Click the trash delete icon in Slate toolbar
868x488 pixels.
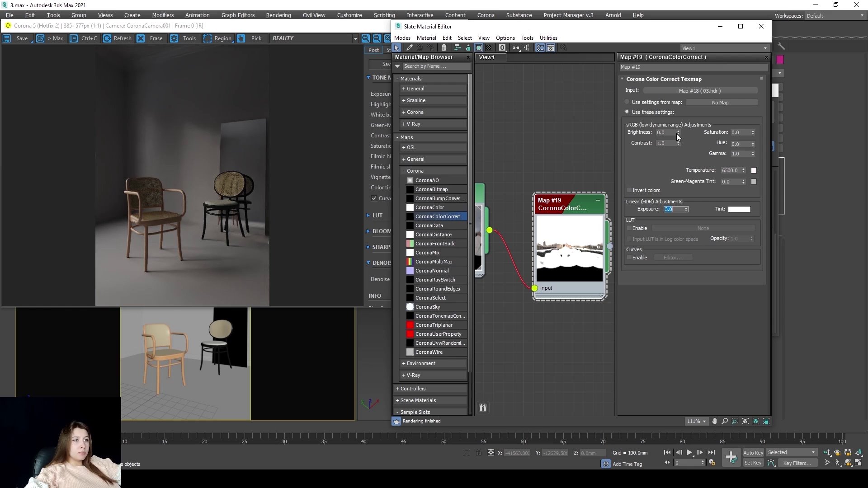(x=444, y=48)
